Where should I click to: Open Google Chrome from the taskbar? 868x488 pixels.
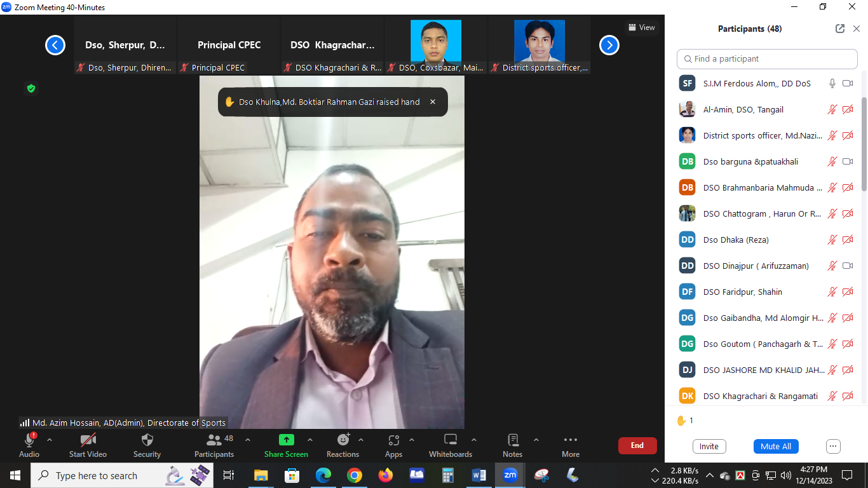[355, 475]
